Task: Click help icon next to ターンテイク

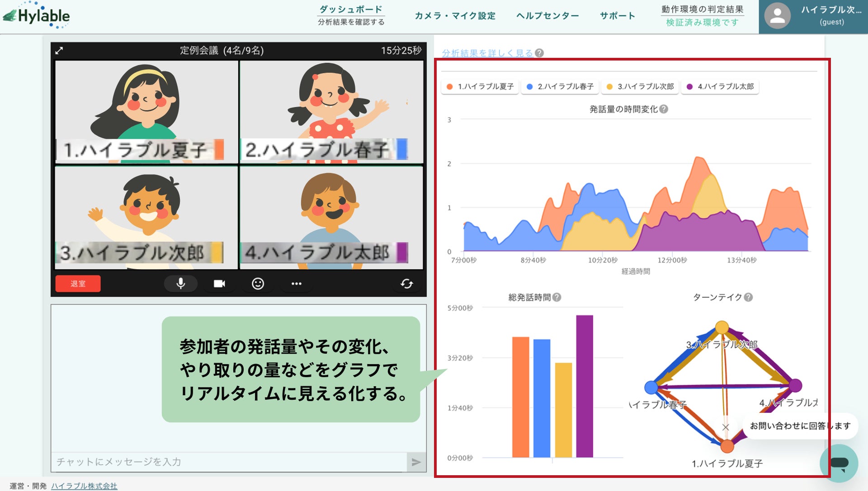Action: click(749, 297)
